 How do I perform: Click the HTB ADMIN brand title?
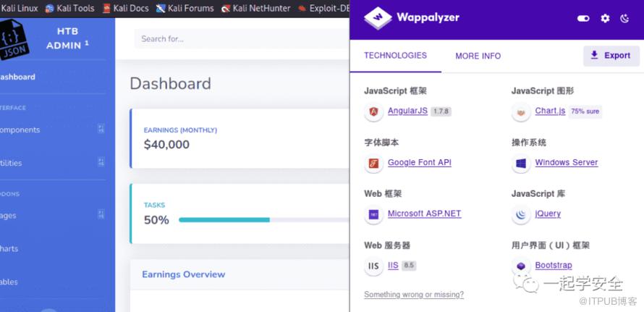point(67,38)
